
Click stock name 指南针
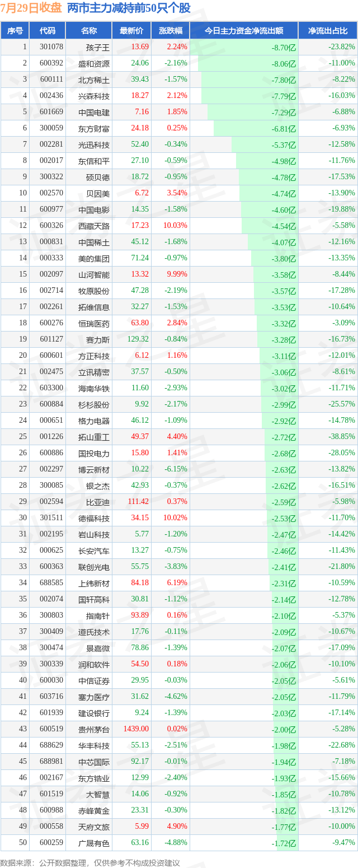tap(98, 615)
